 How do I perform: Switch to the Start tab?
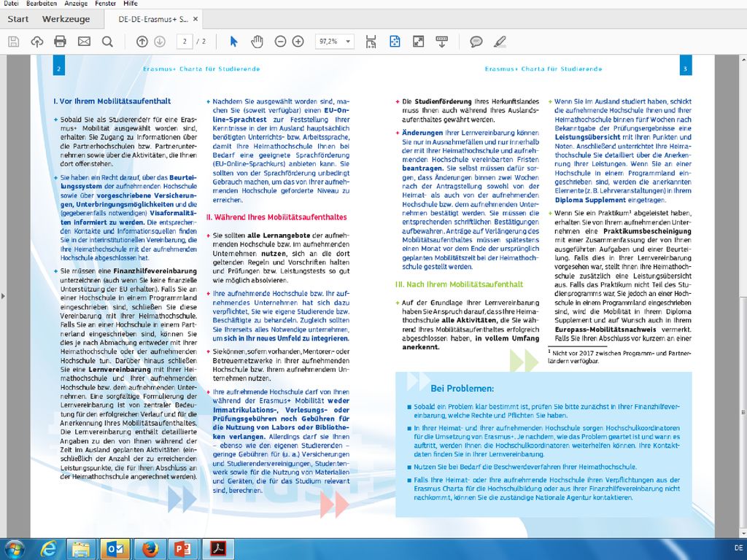[18, 19]
